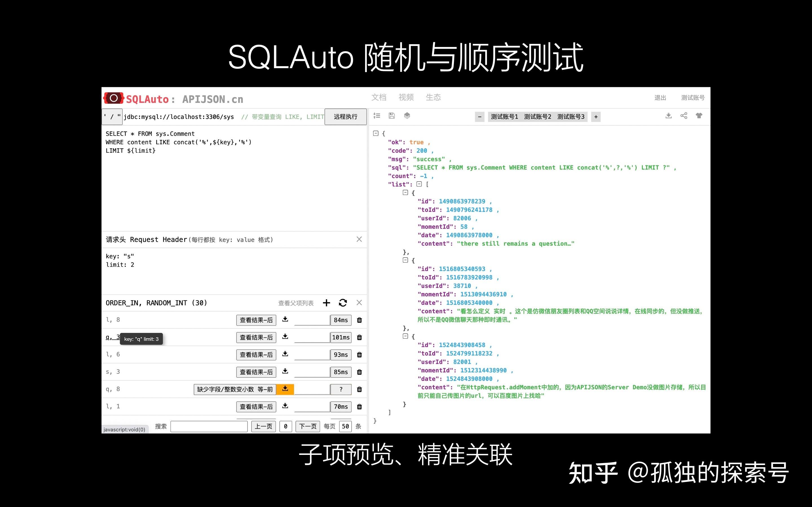812x507 pixels.
Task: Collapse the "list" array node
Action: point(419,184)
